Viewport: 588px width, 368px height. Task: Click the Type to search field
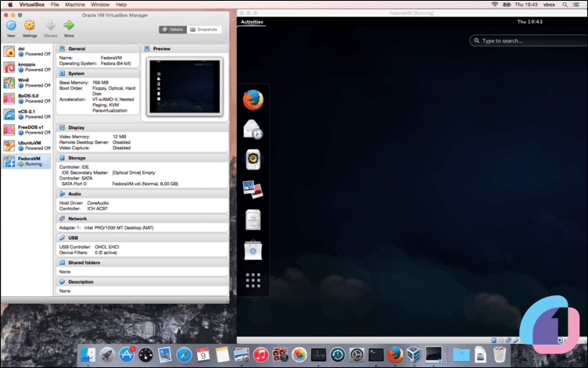(x=529, y=41)
